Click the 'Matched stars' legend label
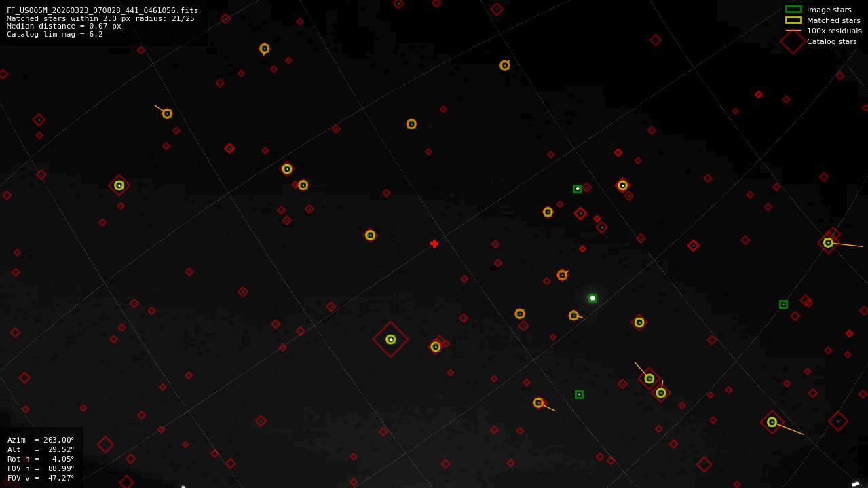The image size is (868, 488). tap(833, 20)
